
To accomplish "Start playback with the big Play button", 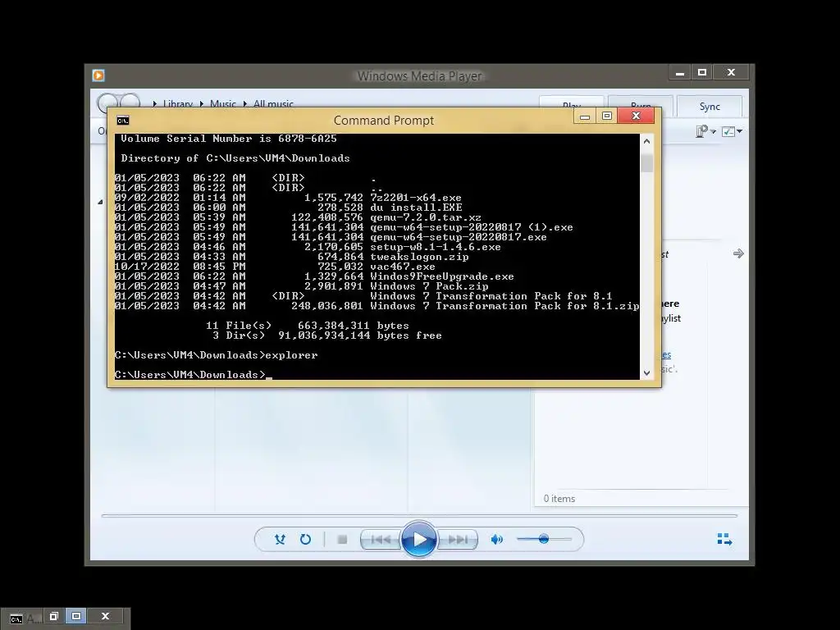I will pyautogui.click(x=419, y=539).
